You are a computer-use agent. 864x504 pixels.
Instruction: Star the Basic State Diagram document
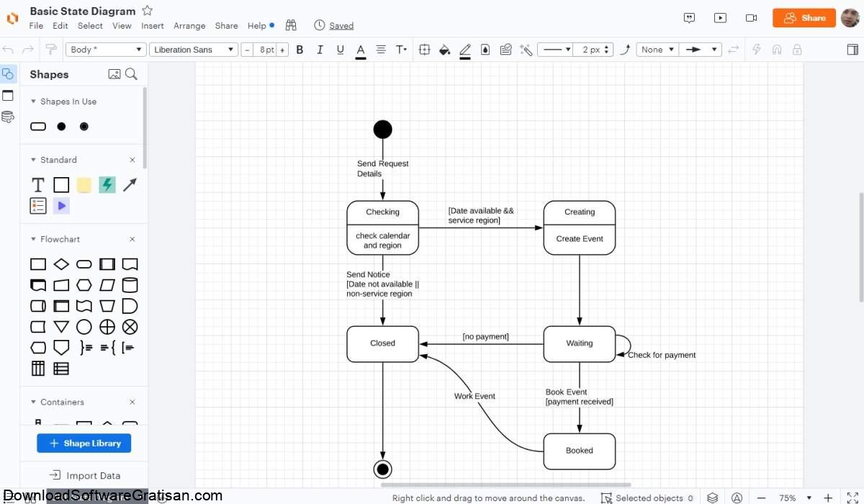coord(147,11)
